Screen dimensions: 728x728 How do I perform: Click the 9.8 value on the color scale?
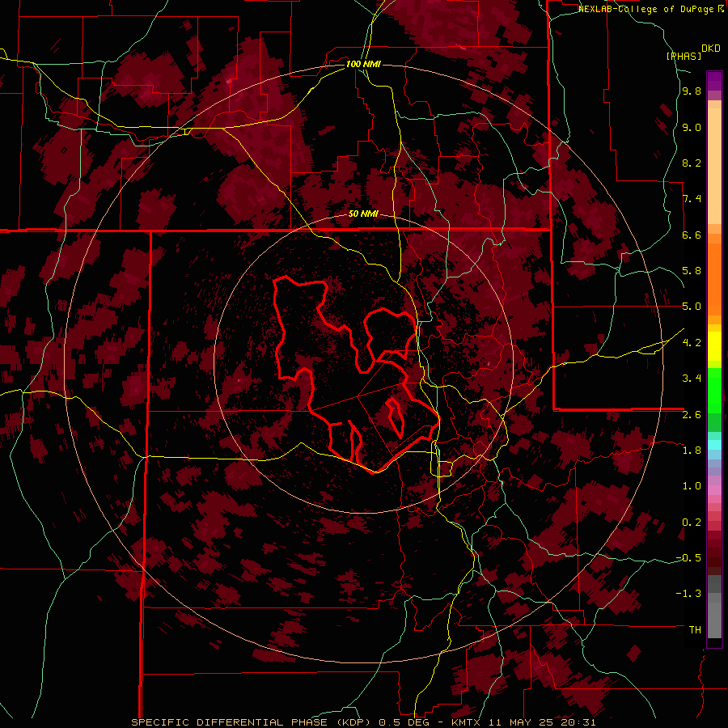click(x=692, y=91)
